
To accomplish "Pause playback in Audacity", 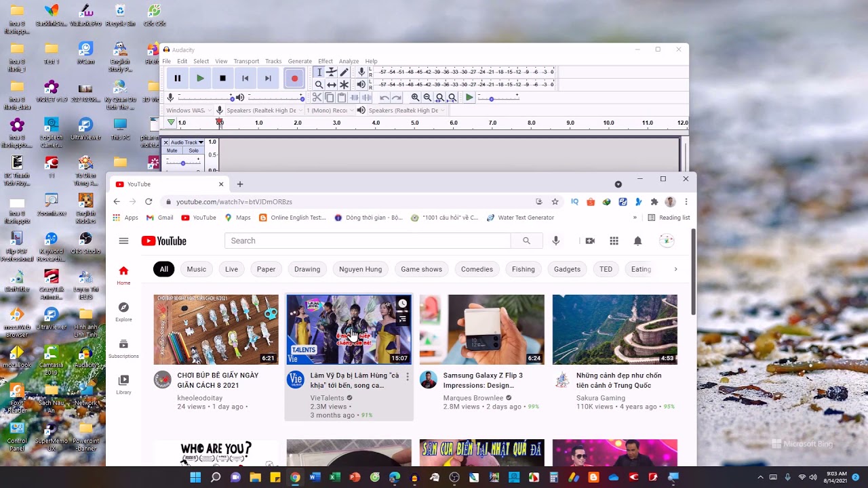I will [x=177, y=79].
